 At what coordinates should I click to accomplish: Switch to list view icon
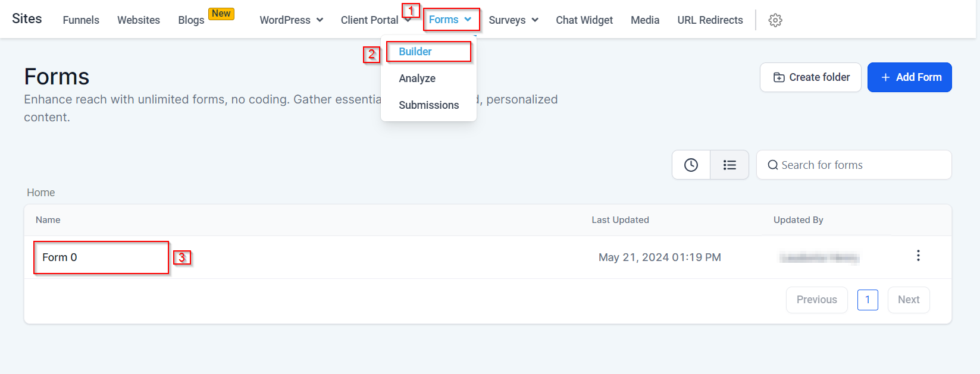point(729,165)
